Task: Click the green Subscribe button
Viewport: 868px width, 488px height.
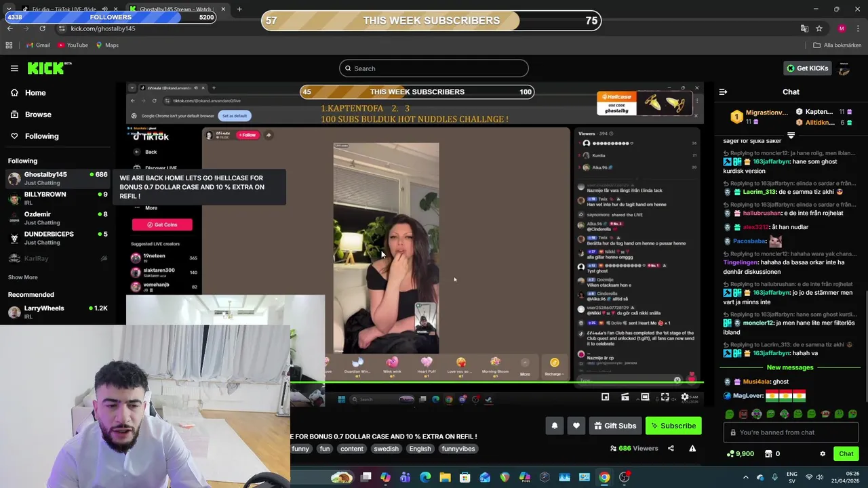Action: (673, 426)
